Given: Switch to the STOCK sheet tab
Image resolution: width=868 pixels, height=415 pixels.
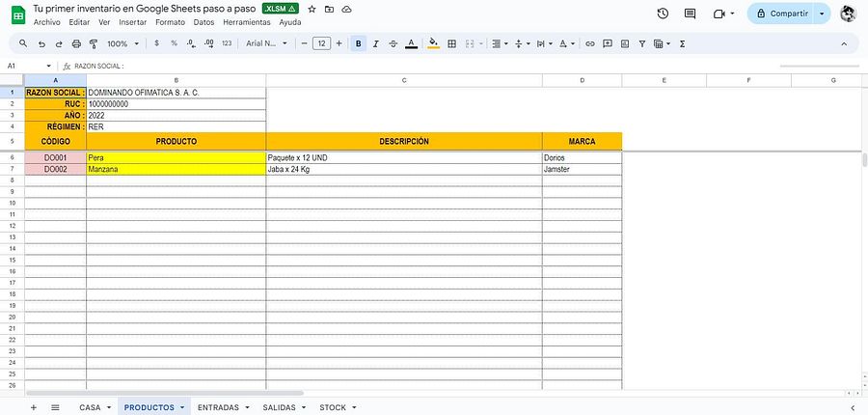Looking at the screenshot, I should pos(333,407).
